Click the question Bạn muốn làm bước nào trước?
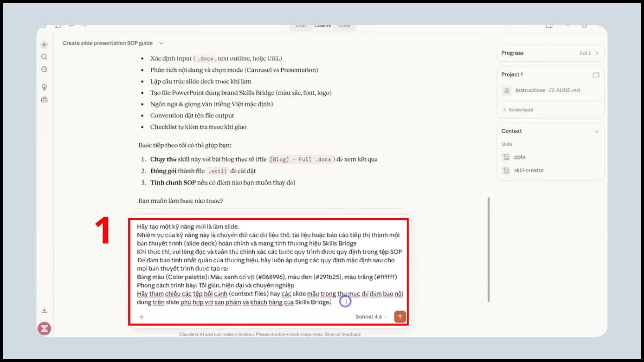Screen dimensions: 644x362 pos(180,201)
